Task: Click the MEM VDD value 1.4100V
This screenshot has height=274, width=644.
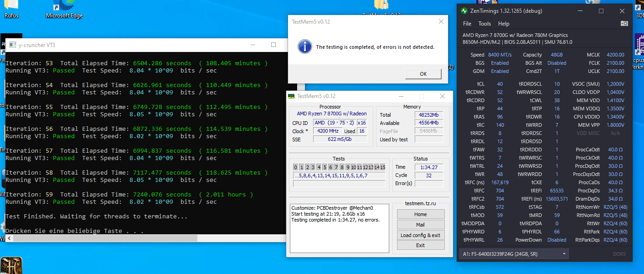Action: coord(615,100)
